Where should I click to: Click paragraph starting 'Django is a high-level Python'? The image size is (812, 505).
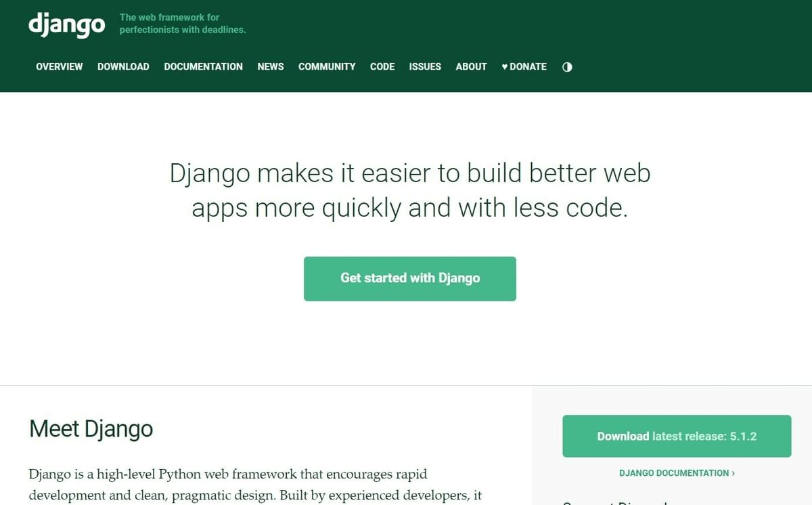click(x=256, y=484)
